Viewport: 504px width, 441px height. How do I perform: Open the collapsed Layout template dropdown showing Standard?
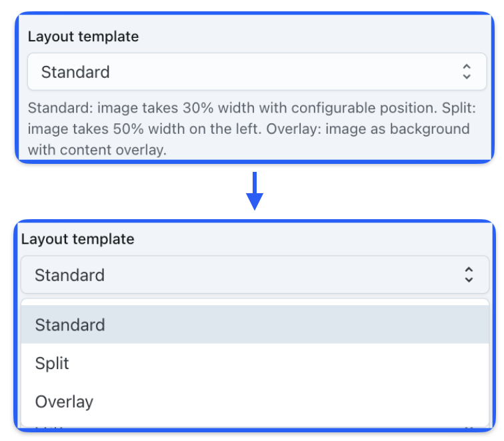click(x=257, y=72)
